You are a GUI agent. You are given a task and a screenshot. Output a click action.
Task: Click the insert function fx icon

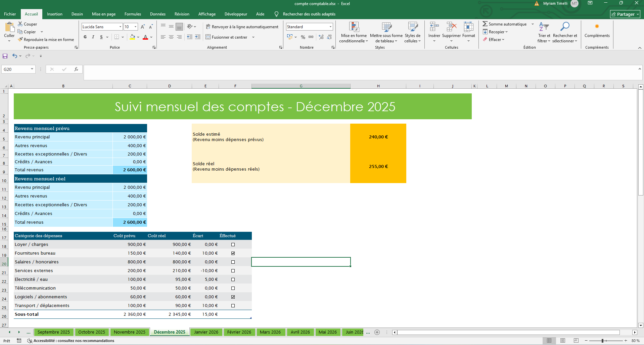pos(76,69)
